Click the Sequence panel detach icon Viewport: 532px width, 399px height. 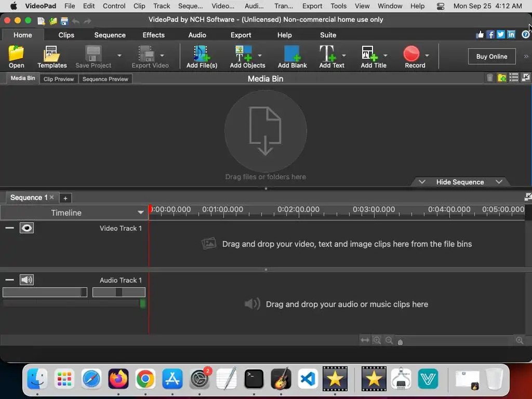(528, 197)
